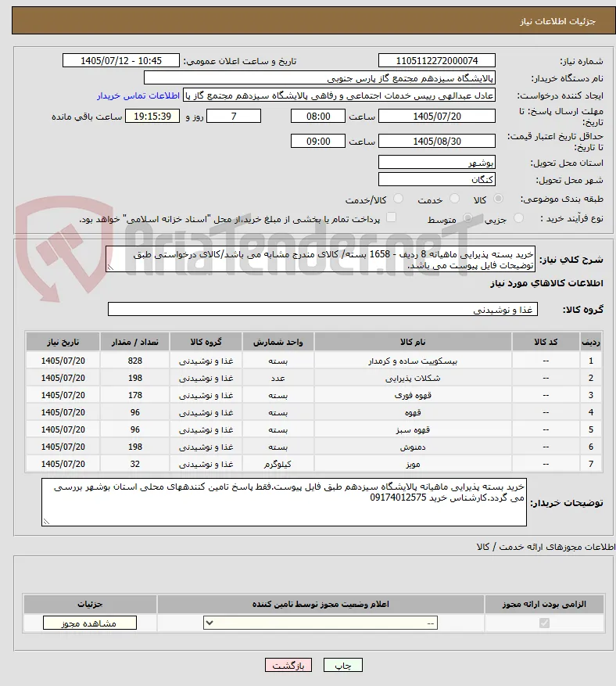Screen dimensions: 616x686
Task: Click quantity 32 in the مویز row
Action: coord(135,464)
